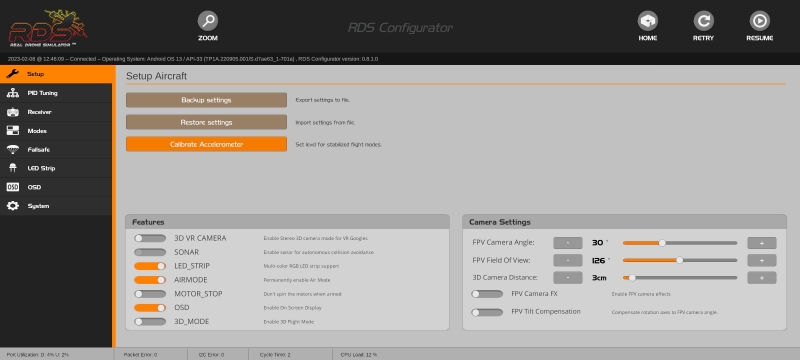The image size is (800, 360).
Task: Click the FPV Field Of View slider
Action: tap(680, 260)
